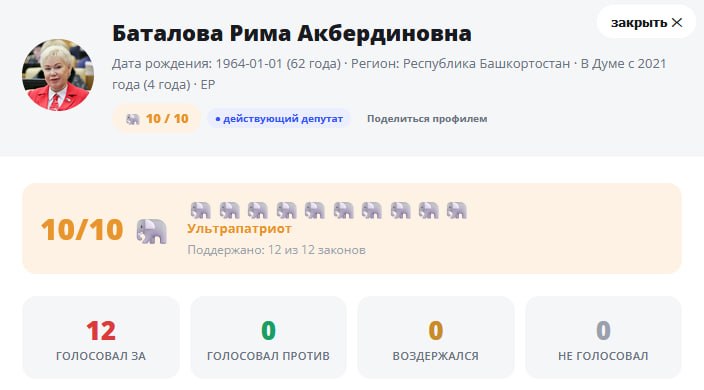
Task: Click small elephant icon in header badge
Action: [x=132, y=119]
